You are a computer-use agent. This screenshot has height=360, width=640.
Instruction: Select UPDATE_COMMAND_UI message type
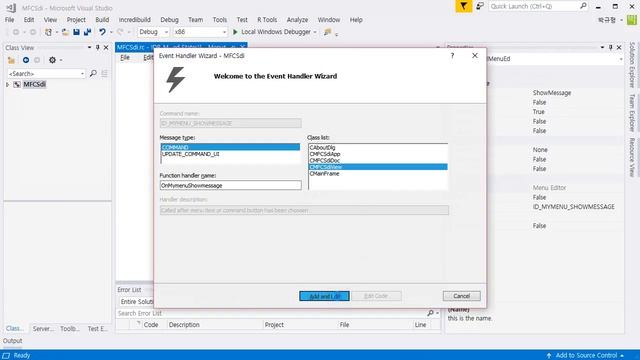pyautogui.click(x=230, y=154)
